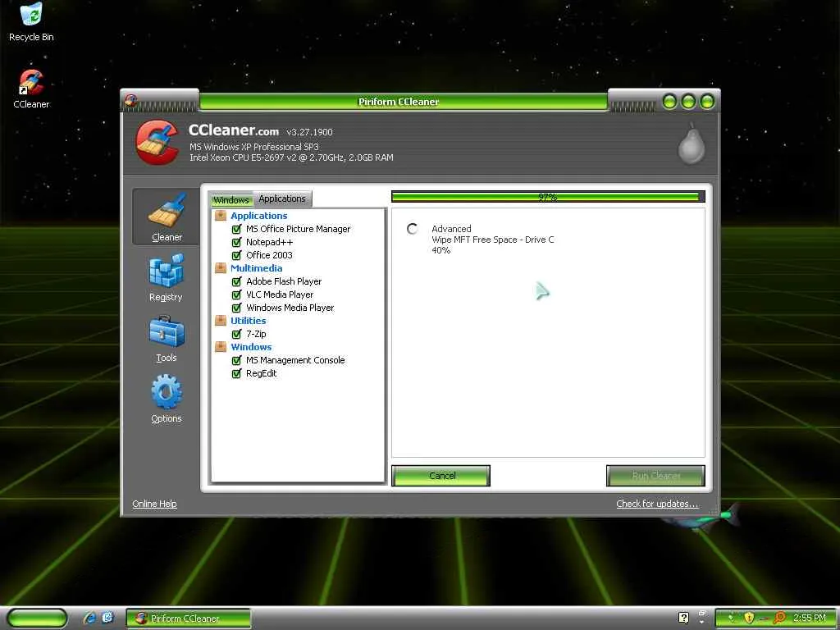Click the Windows category box icon
840x630 pixels.
pos(220,347)
